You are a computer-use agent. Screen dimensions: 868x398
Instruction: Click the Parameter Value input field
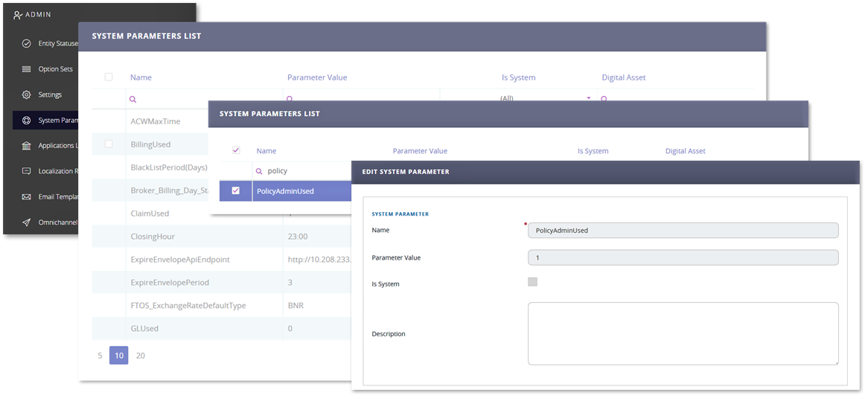pos(683,257)
